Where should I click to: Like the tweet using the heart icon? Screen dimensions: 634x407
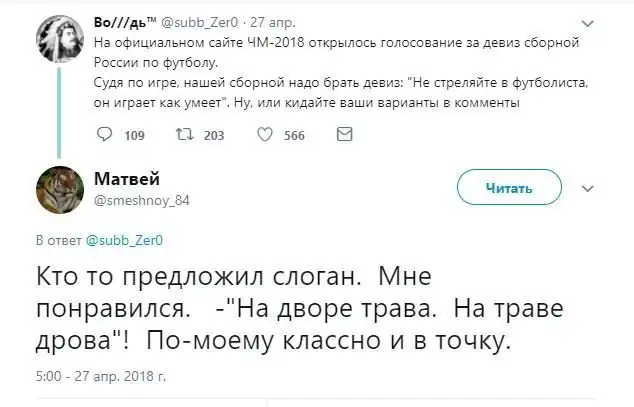(265, 135)
